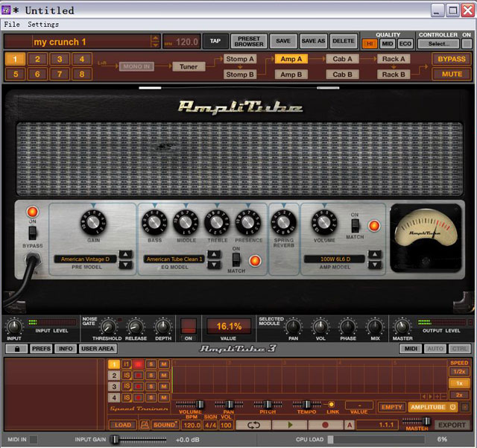Toggle the loop playback button
Viewport: 477px width, 448px height.
(253, 425)
